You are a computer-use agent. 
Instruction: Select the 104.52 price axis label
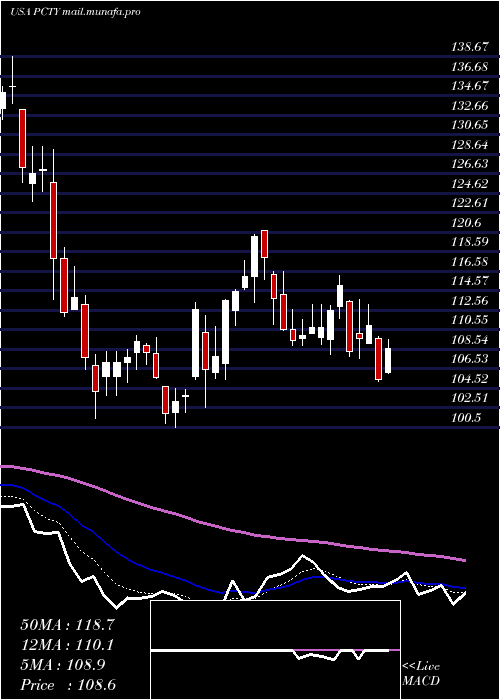(470, 378)
